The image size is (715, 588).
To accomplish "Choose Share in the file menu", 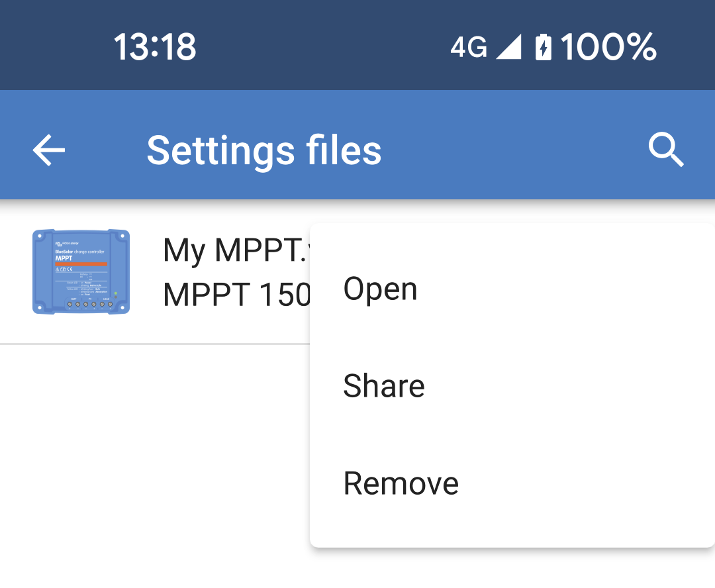I will [x=384, y=385].
